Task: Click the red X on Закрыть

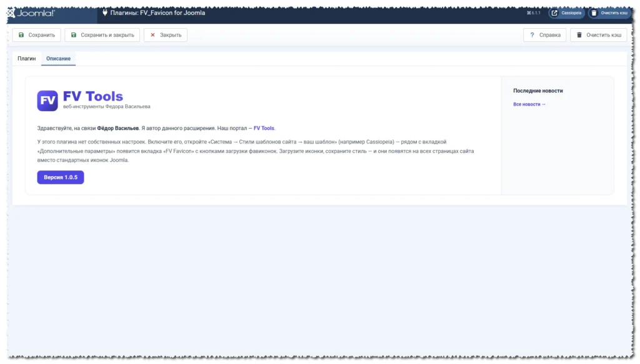Action: [x=152, y=35]
